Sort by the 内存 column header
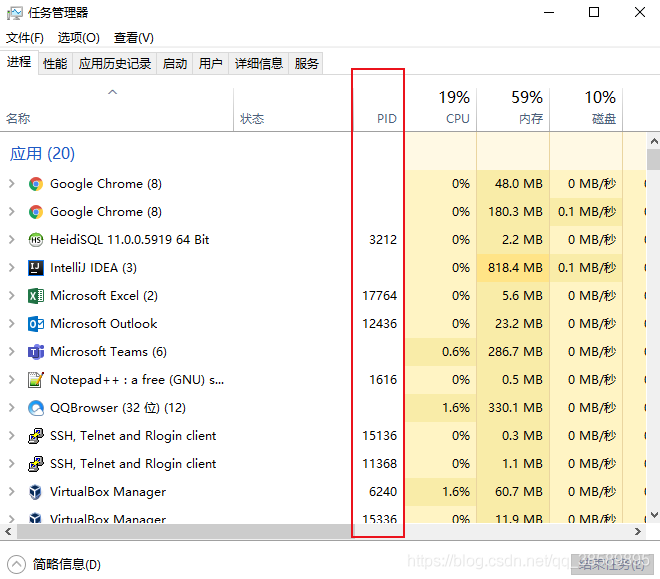The height and width of the screenshot is (579, 660). [x=513, y=109]
